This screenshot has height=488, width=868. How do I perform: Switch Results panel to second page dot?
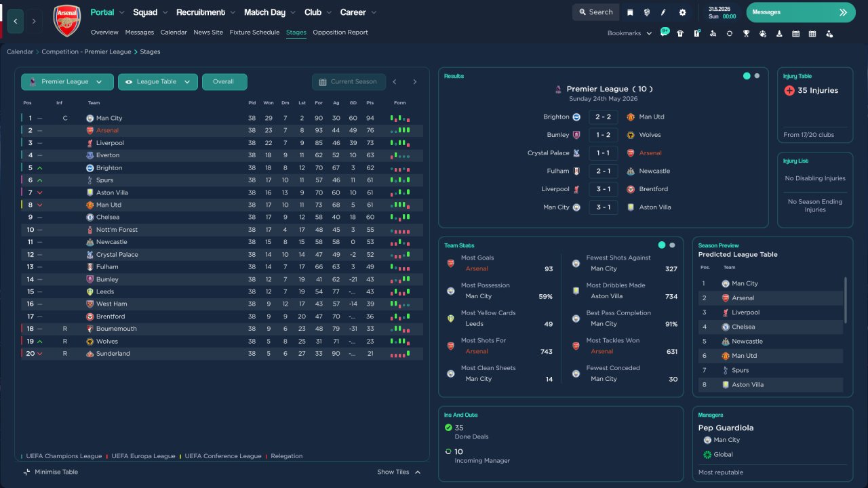tap(757, 76)
